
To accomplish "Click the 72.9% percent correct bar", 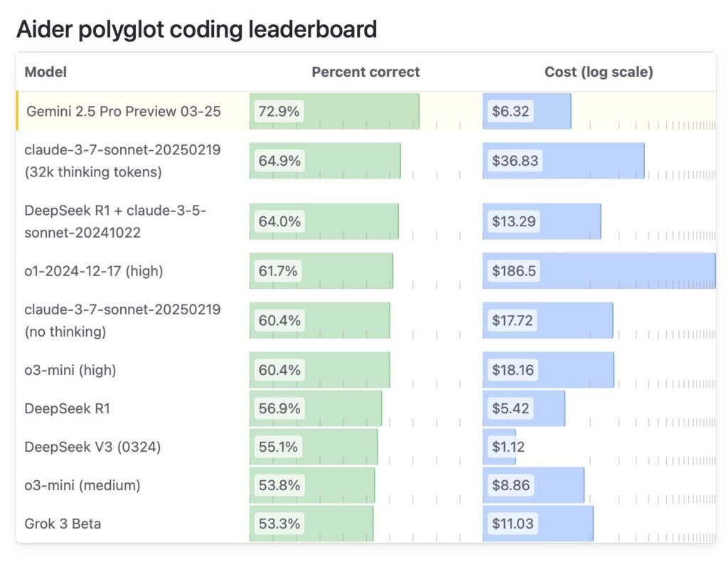I will pyautogui.click(x=334, y=111).
